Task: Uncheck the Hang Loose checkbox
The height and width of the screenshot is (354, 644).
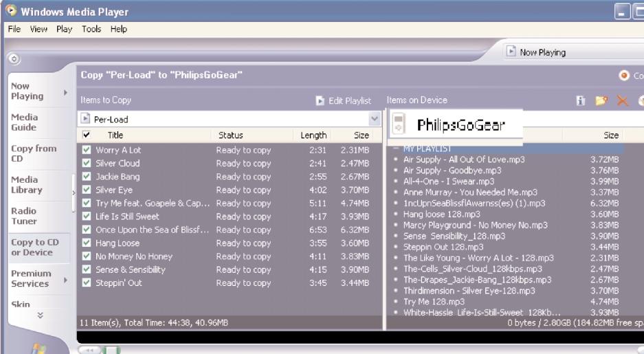Action: coord(86,243)
